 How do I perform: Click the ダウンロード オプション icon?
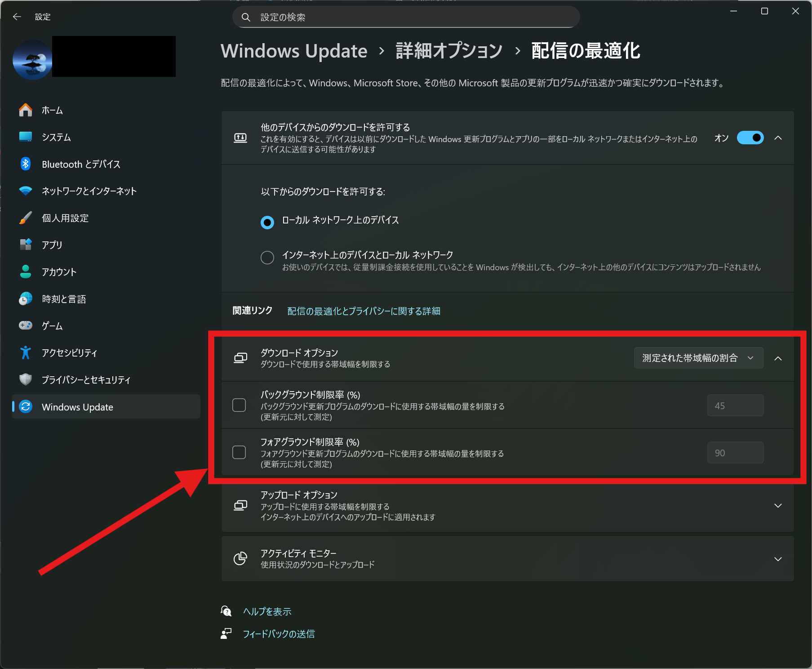240,358
